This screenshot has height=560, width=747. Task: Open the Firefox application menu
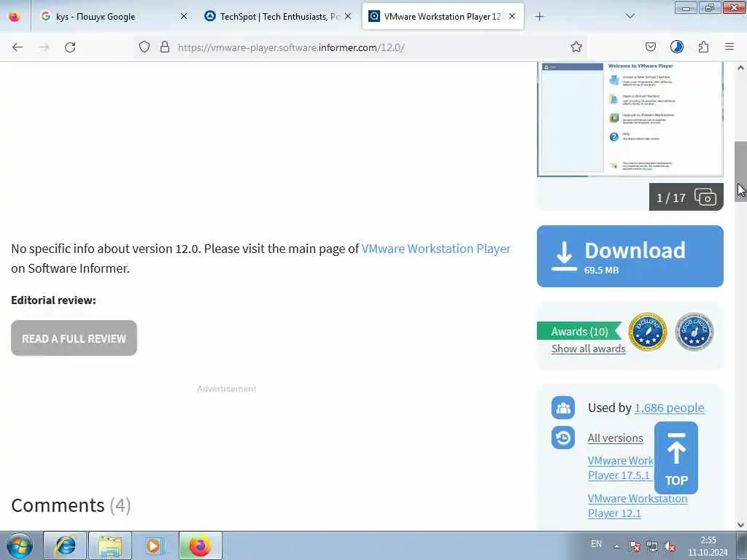(x=729, y=47)
